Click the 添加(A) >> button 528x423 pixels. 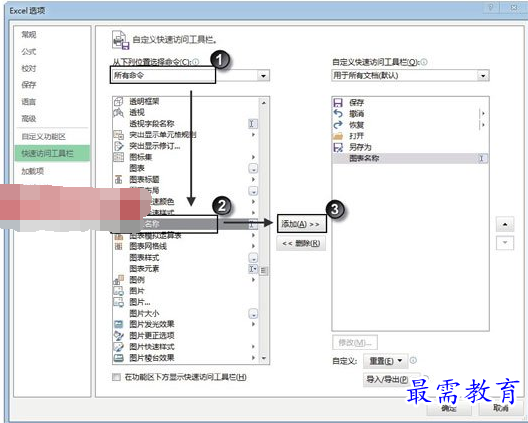301,224
